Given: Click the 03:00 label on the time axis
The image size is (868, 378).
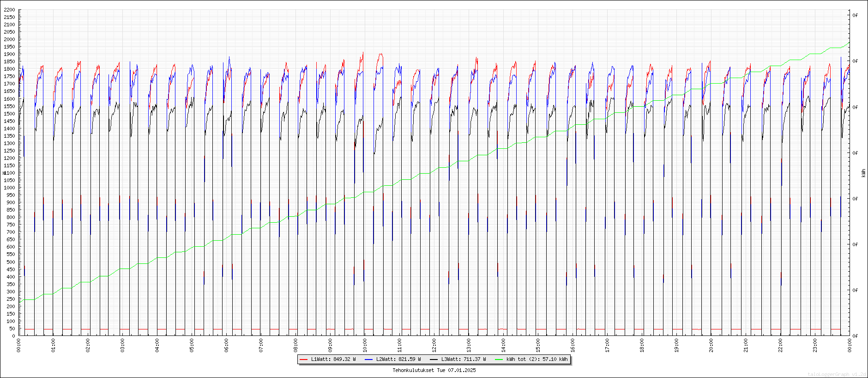Looking at the screenshot, I should click(x=122, y=345).
